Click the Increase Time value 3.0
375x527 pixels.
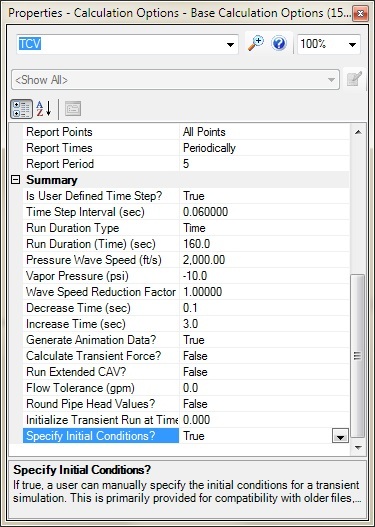point(191,324)
